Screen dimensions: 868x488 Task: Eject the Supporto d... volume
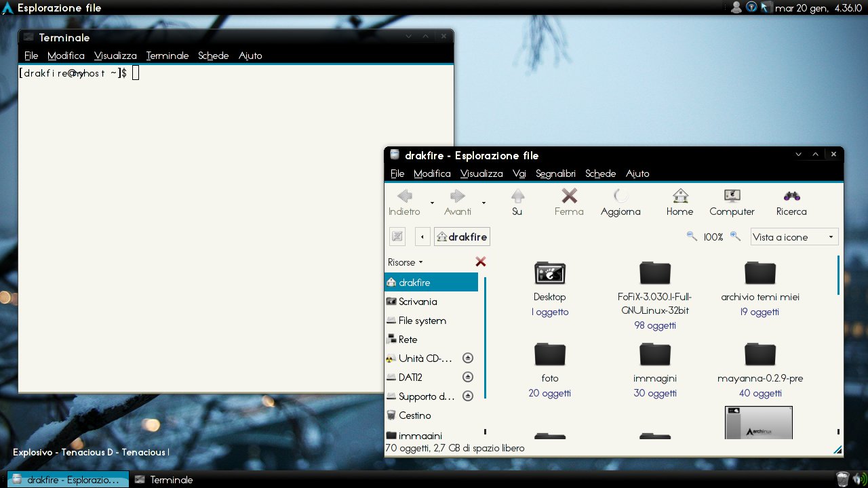point(468,396)
